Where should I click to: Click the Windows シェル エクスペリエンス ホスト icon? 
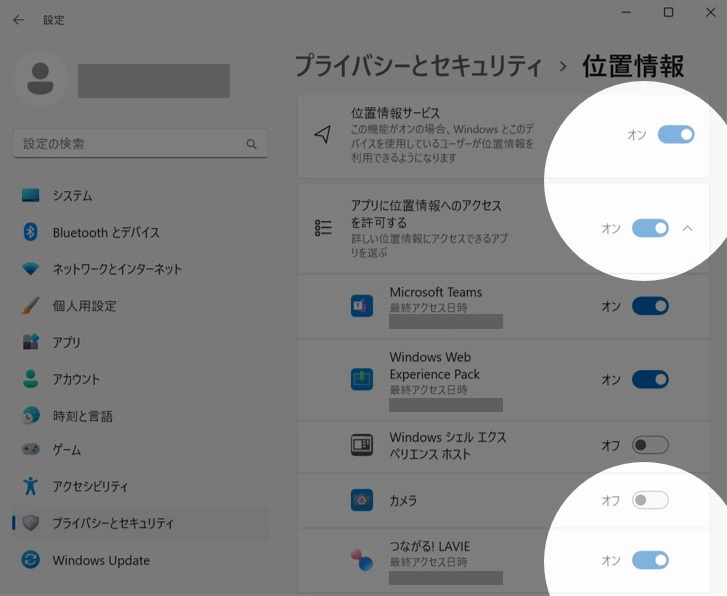tap(362, 445)
